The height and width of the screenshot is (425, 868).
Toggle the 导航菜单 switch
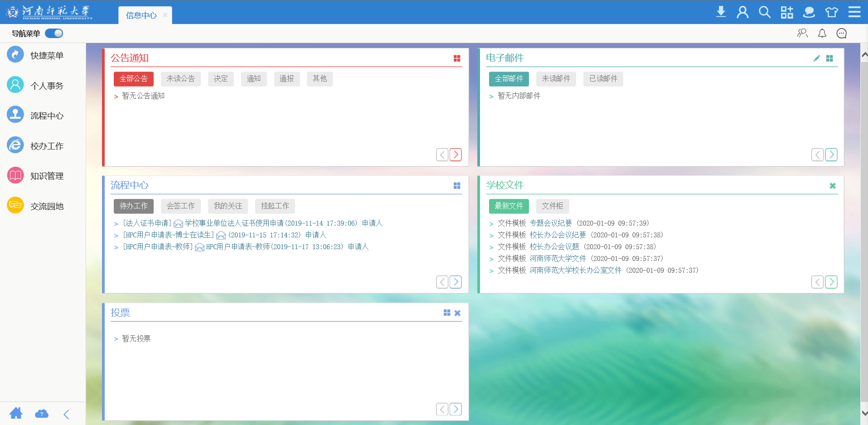[x=54, y=34]
